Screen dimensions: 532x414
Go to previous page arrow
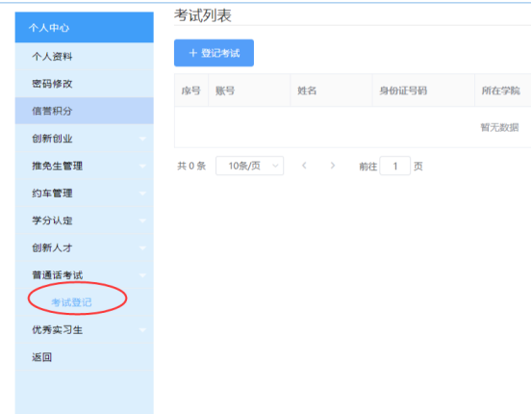pyautogui.click(x=304, y=166)
